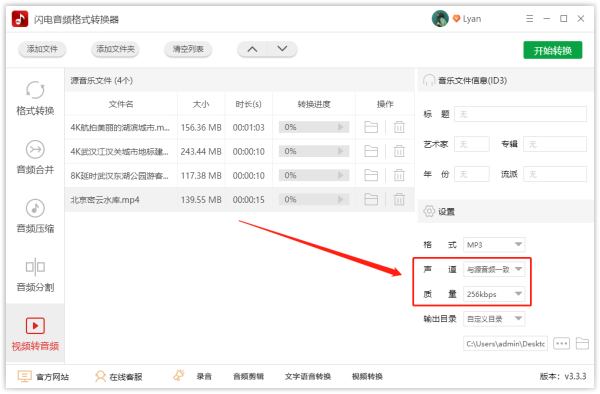Open the folder icon for 4K航拍美丽的湖滨城市
This screenshot has width=600, height=394.
click(x=371, y=127)
